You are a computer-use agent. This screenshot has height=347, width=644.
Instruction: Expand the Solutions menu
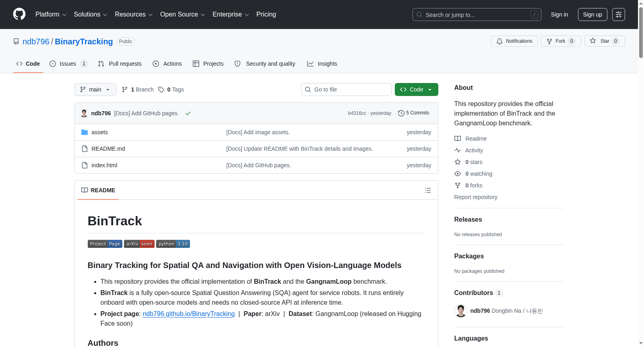tap(91, 15)
